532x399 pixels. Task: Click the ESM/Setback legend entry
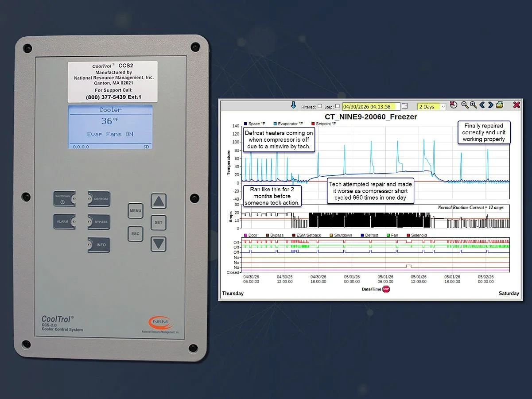click(x=306, y=236)
